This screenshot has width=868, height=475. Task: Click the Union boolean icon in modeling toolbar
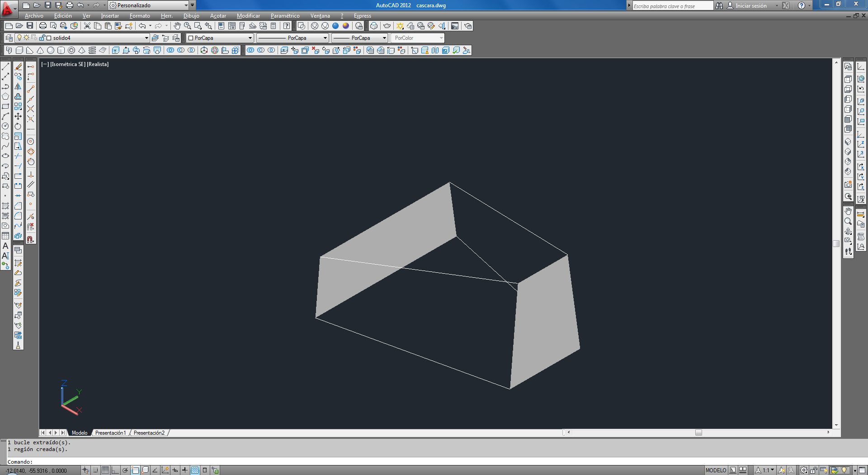(x=170, y=50)
